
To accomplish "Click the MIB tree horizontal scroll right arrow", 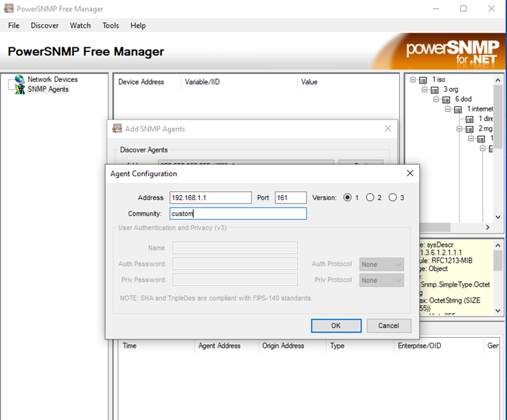I will (x=488, y=227).
